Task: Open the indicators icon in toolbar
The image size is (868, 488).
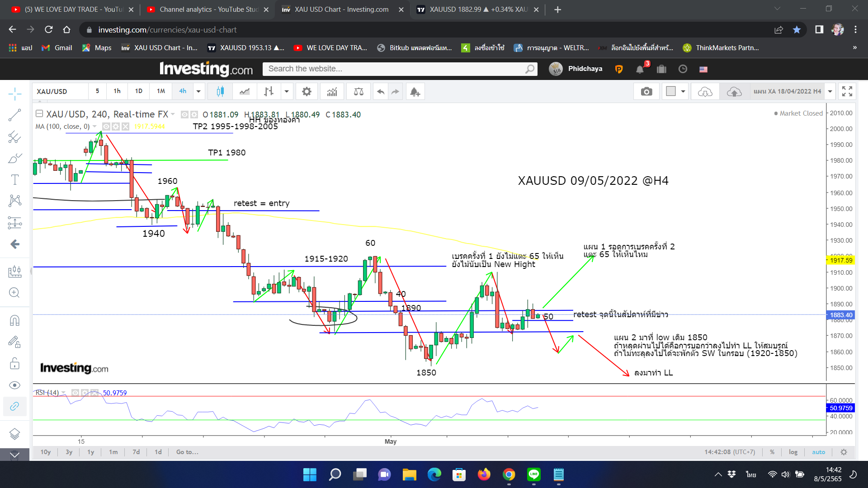Action: point(332,92)
